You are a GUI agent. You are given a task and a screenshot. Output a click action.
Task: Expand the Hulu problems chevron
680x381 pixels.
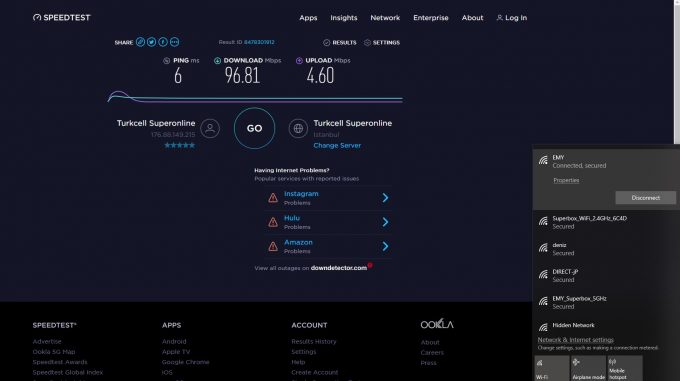[385, 222]
